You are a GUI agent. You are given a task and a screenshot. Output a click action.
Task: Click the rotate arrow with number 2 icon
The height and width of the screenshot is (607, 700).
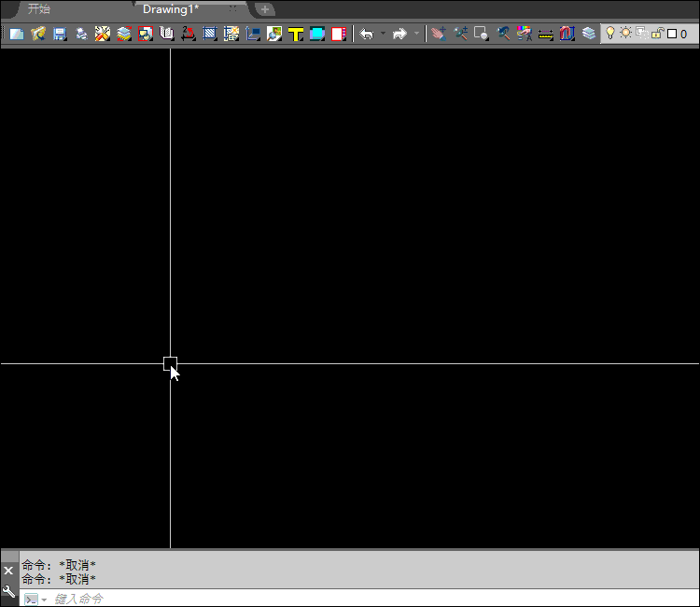tap(188, 34)
